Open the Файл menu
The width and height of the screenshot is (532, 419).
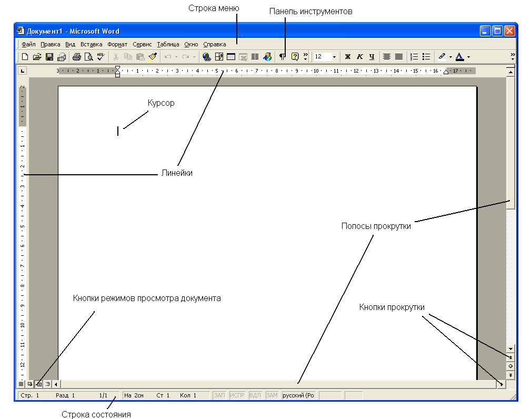[x=28, y=44]
